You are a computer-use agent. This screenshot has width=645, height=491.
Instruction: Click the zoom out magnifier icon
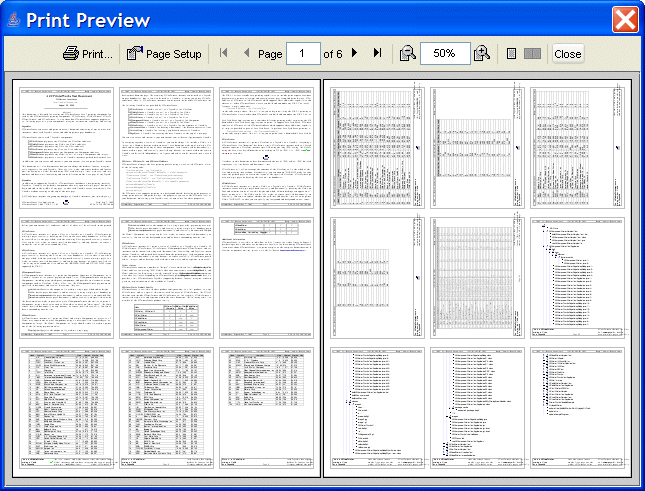tap(407, 53)
